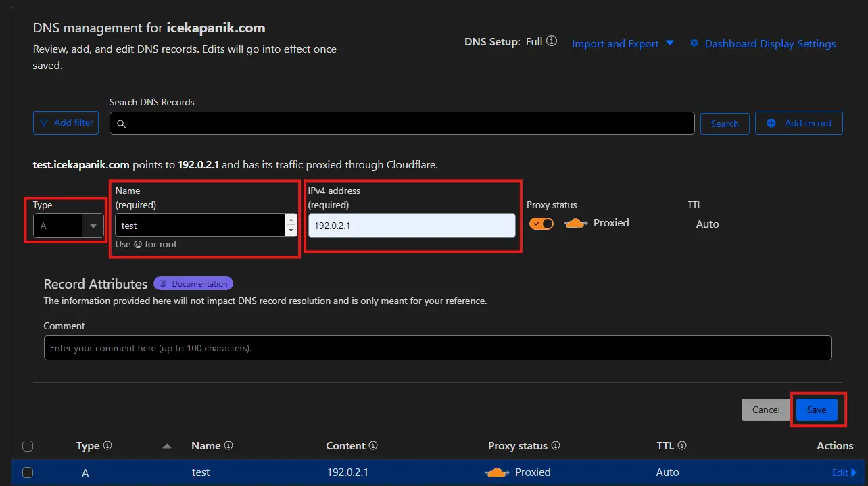Click the 192.0.2.1 content cell in table

[x=347, y=472]
